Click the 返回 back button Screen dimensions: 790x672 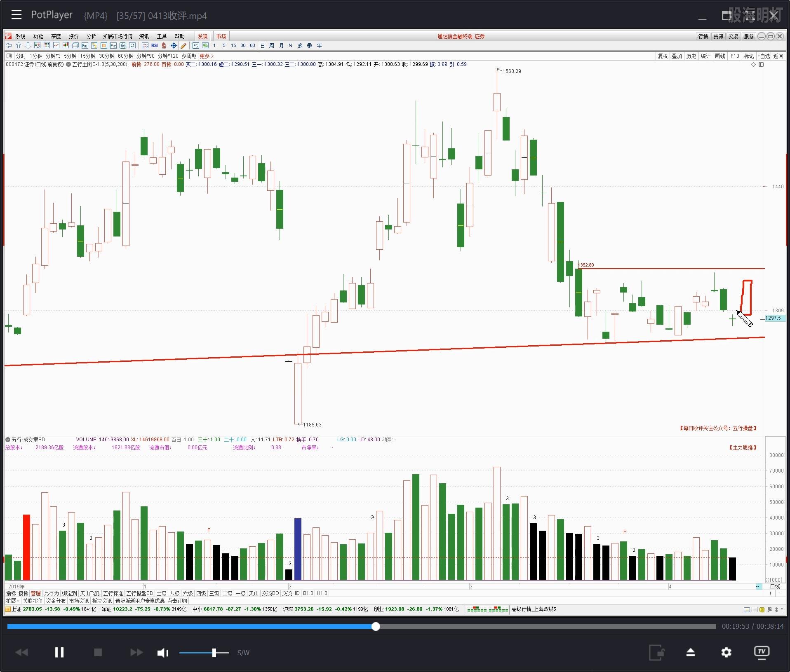(778, 56)
